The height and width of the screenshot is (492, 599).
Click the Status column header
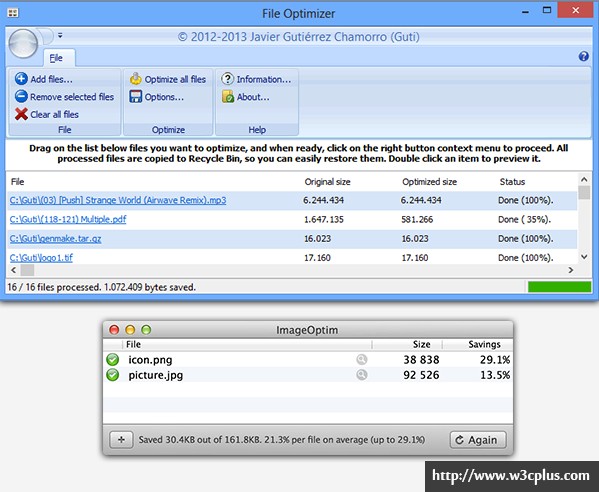tap(512, 182)
